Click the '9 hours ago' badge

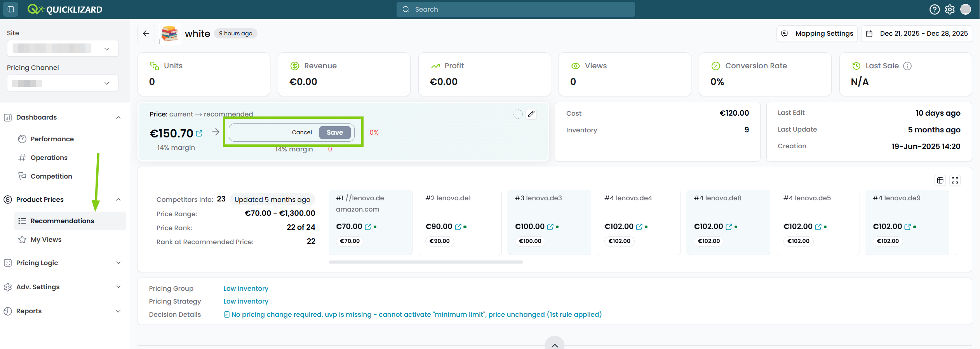[x=235, y=33]
